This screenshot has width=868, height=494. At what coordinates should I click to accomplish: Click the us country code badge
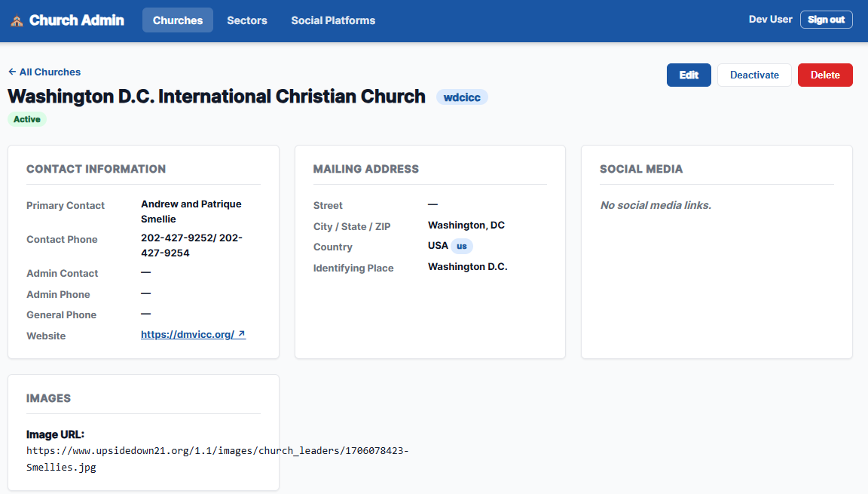tap(462, 246)
